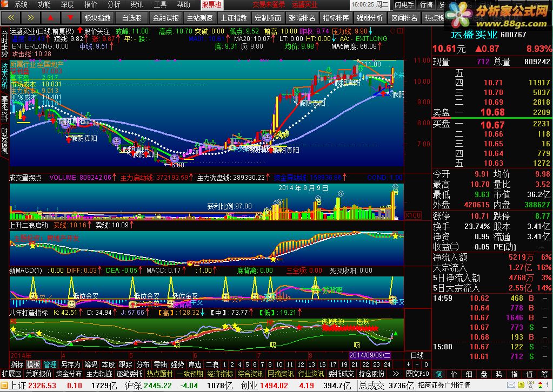This screenshot has width=553, height=392.
Task: Click the minus zoom button near 日线
Action: click(x=417, y=364)
